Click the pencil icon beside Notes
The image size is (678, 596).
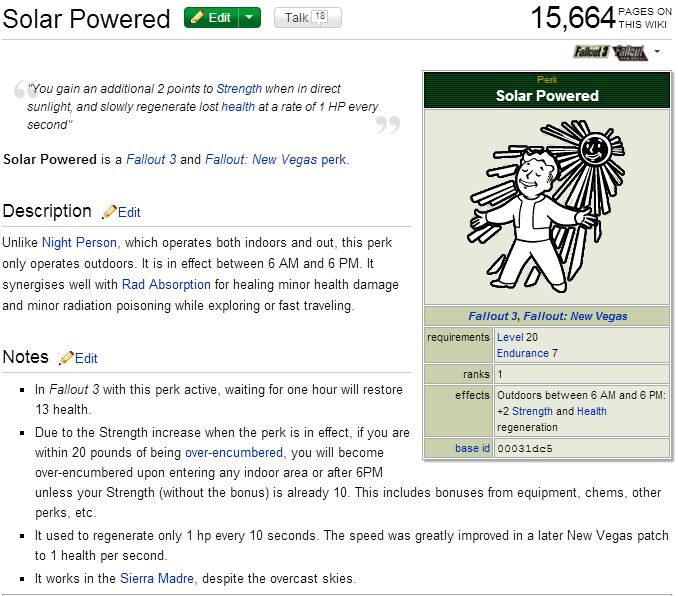click(66, 358)
